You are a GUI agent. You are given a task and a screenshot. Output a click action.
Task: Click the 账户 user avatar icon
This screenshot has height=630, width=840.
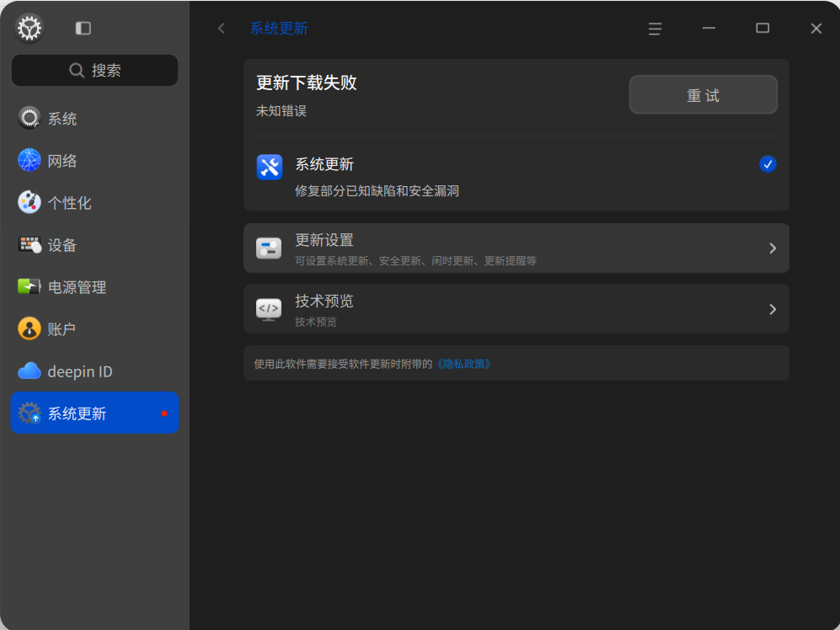click(29, 329)
